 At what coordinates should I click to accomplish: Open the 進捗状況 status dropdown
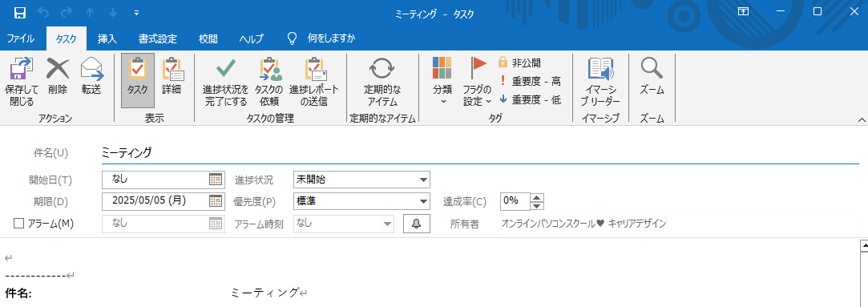point(423,180)
